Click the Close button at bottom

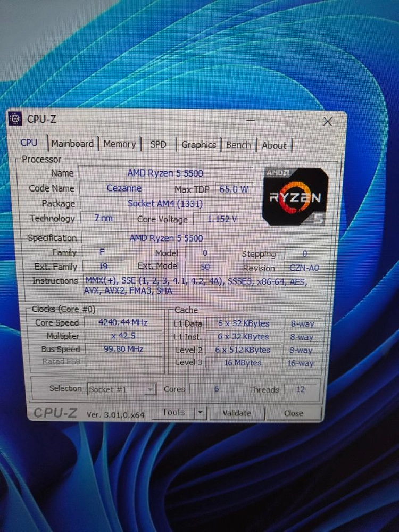coord(294,413)
